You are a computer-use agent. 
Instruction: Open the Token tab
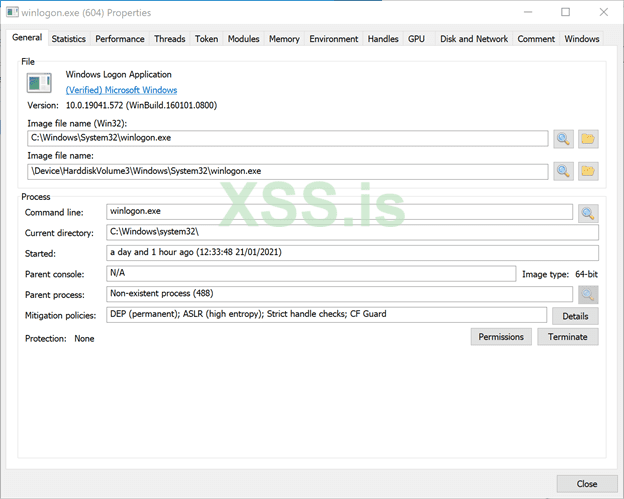(207, 39)
